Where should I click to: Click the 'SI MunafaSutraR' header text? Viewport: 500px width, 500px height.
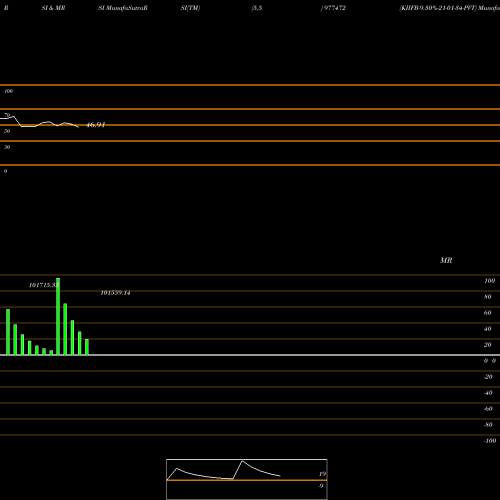123,8
